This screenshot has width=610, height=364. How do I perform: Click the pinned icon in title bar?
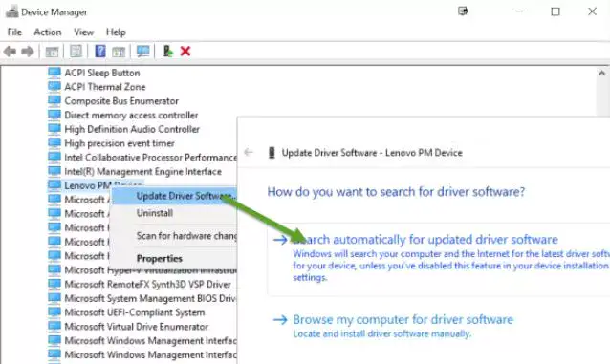pyautogui.click(x=463, y=11)
